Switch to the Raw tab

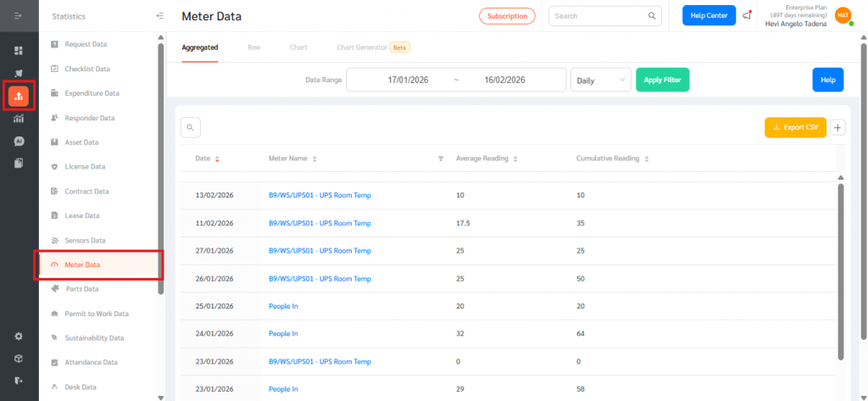[253, 47]
